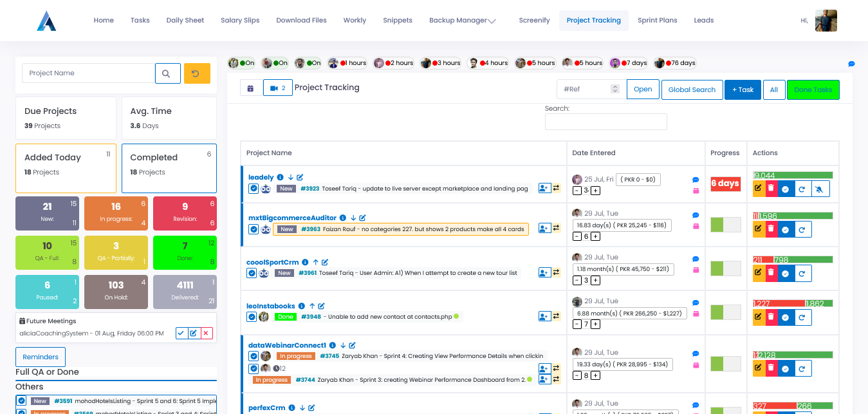Click the orange reset/undo button
Image resolution: width=868 pixels, height=414 pixels.
tap(197, 73)
